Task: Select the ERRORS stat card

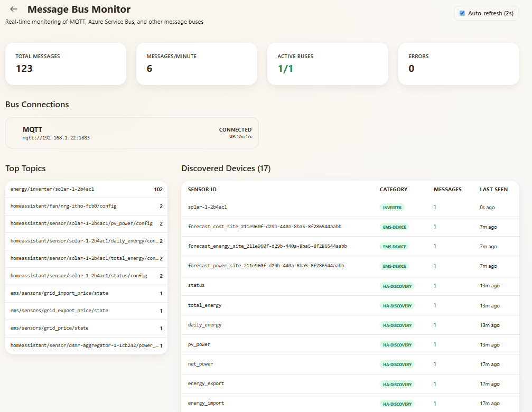Action: tap(459, 63)
